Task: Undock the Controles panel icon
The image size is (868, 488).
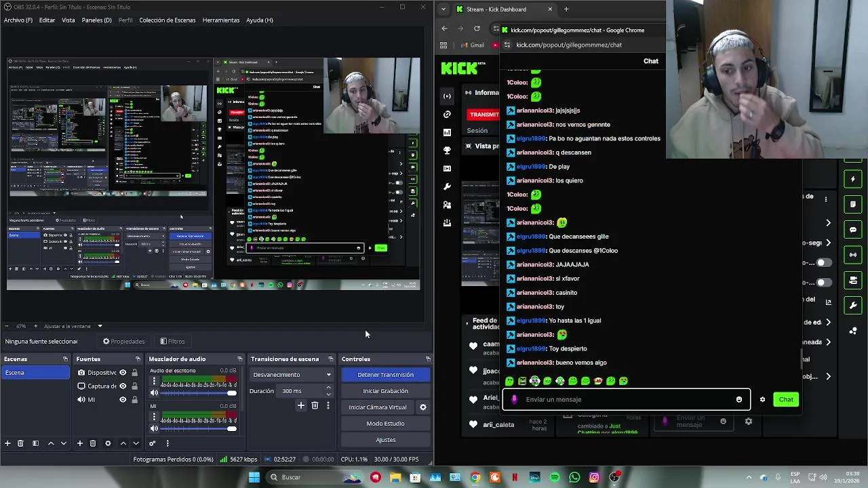Action: click(x=428, y=359)
